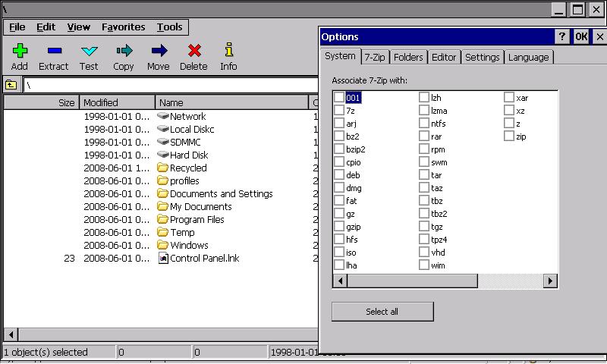Click extension list scrollbar right arrow

coord(550,281)
